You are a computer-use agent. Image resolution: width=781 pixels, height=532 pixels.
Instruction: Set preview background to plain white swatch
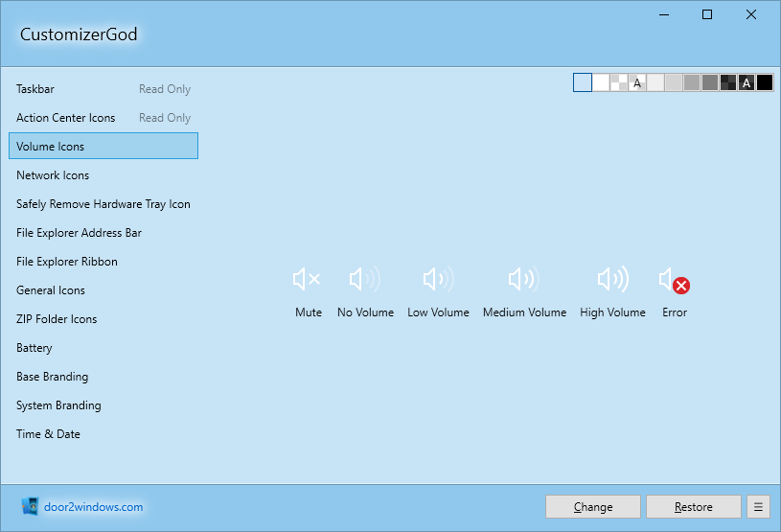tap(601, 82)
